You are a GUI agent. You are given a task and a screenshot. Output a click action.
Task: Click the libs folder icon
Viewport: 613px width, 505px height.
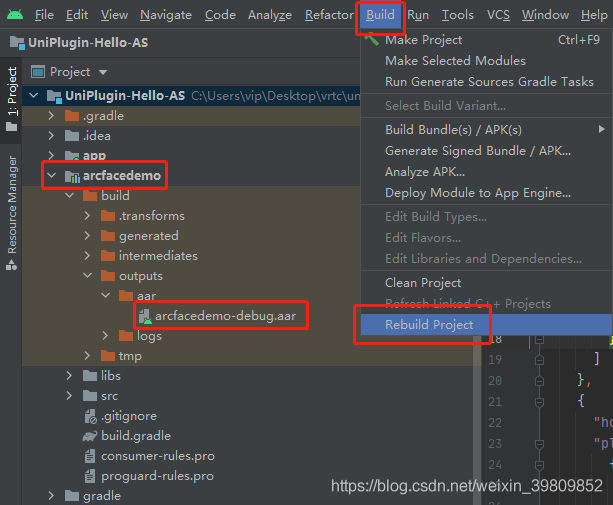coord(90,376)
